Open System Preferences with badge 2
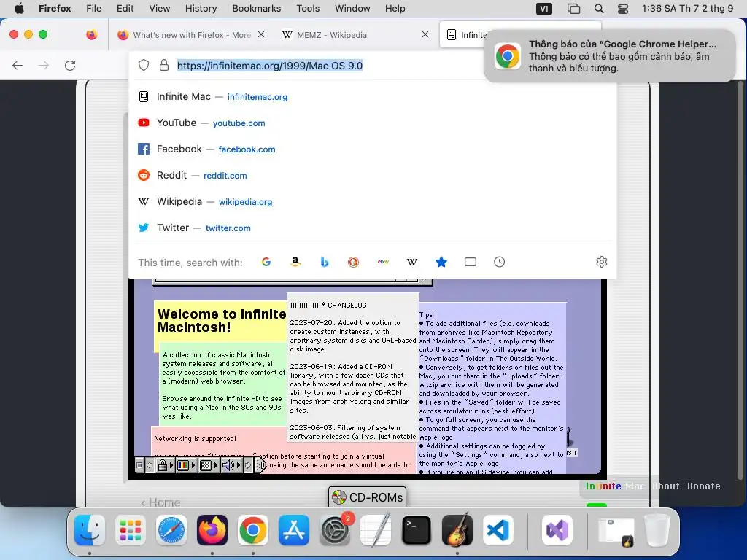This screenshot has height=560, width=747. point(335,530)
